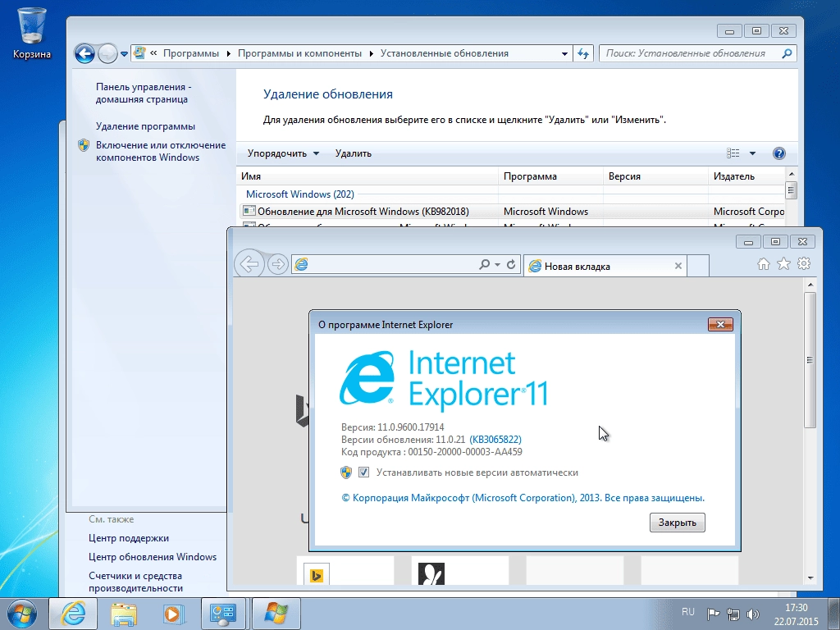Close the About Internet Explorer dialog

tap(720, 324)
